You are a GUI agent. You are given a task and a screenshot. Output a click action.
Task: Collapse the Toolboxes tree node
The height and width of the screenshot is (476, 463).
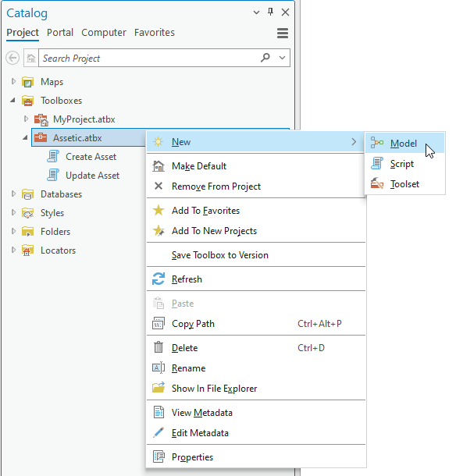tap(12, 100)
